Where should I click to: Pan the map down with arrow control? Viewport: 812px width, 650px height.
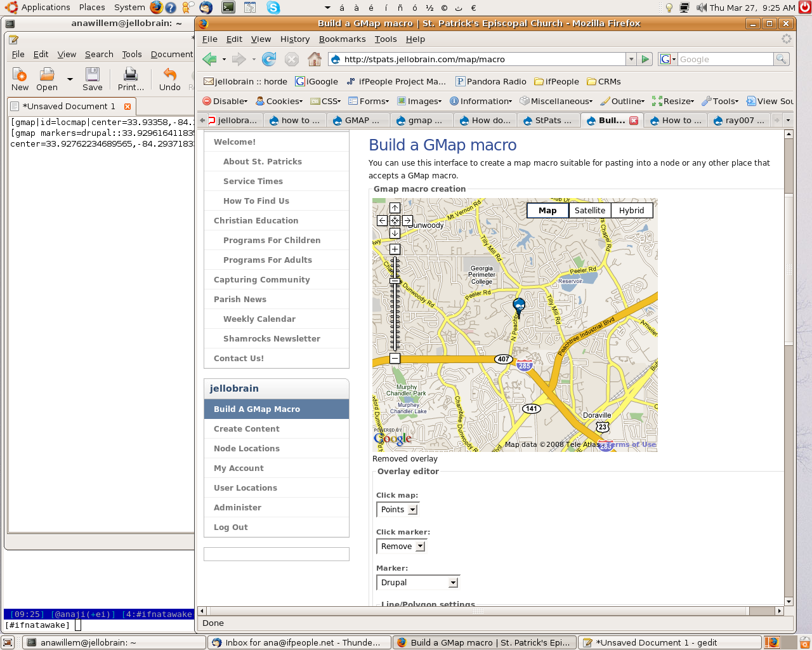click(x=395, y=233)
